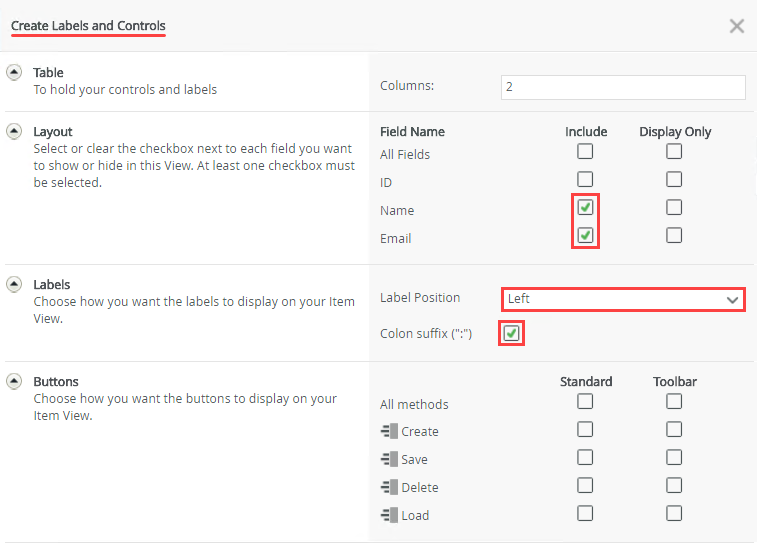Viewport: 757px width, 543px height.
Task: Collapse the Layout section
Action: coord(15,131)
